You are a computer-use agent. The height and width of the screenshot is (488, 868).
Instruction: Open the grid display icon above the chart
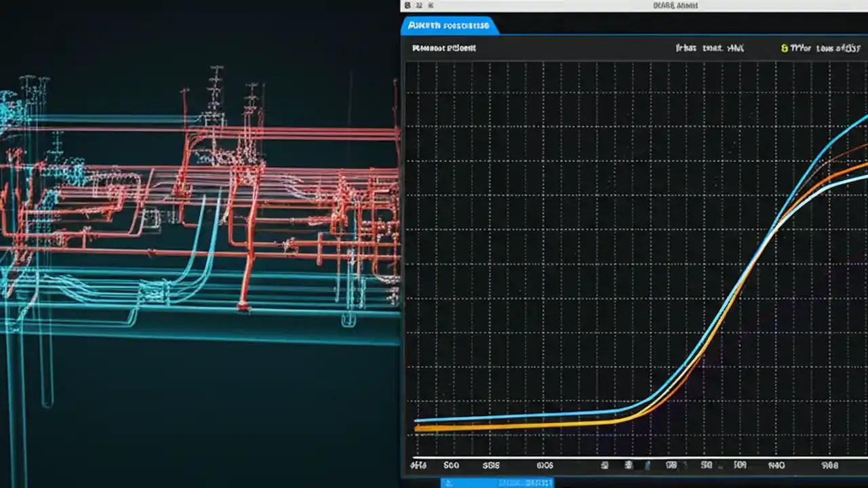pyautogui.click(x=604, y=466)
